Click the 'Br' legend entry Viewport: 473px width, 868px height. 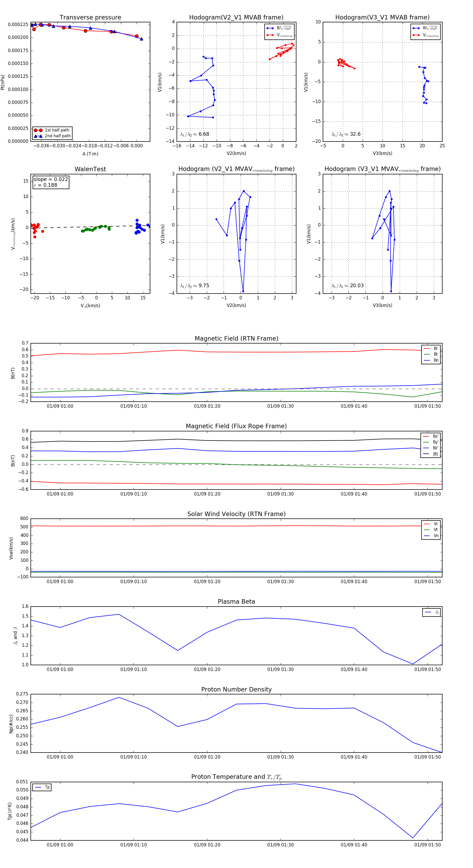[x=431, y=349]
